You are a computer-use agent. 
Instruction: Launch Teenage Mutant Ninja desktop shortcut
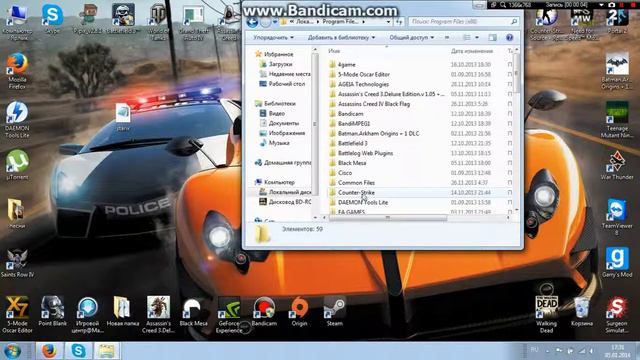coord(617,119)
